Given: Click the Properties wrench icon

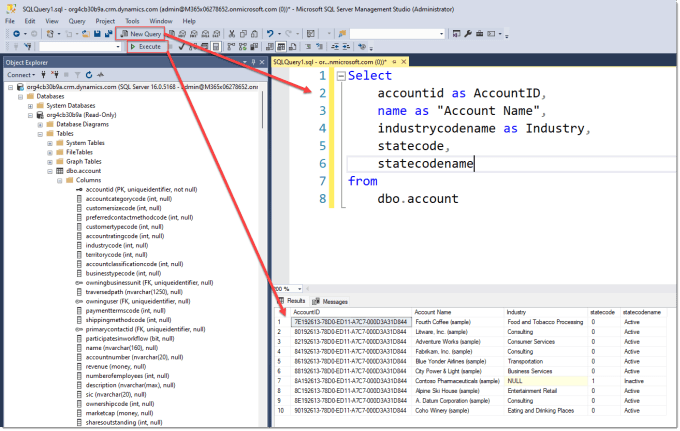Looking at the screenshot, I should [468, 33].
